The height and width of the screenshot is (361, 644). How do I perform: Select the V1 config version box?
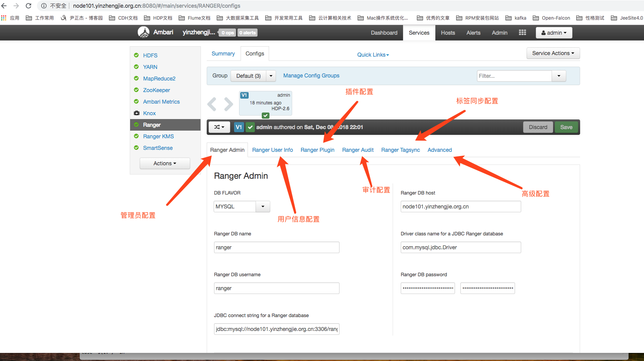(x=266, y=103)
